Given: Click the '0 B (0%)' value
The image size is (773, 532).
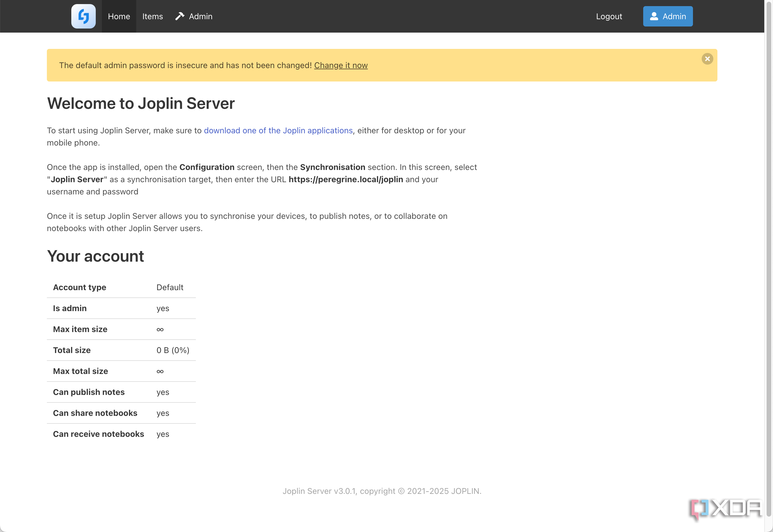Looking at the screenshot, I should click(x=173, y=350).
